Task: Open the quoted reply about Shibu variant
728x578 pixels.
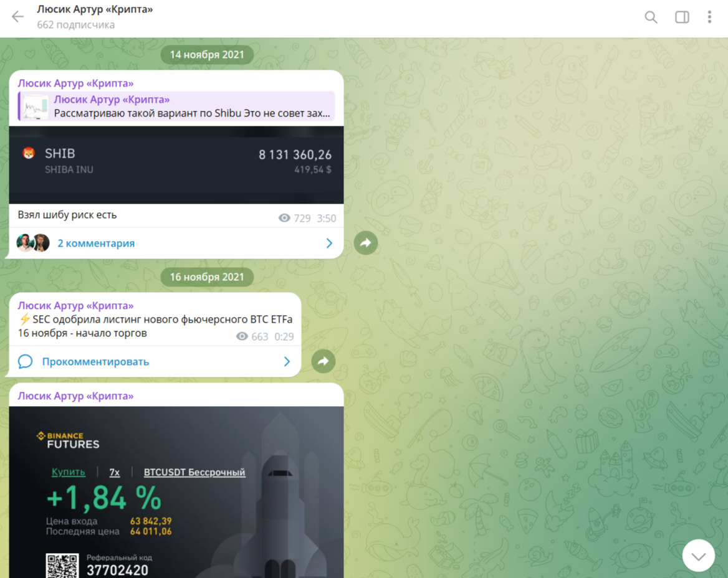Action: (x=176, y=107)
